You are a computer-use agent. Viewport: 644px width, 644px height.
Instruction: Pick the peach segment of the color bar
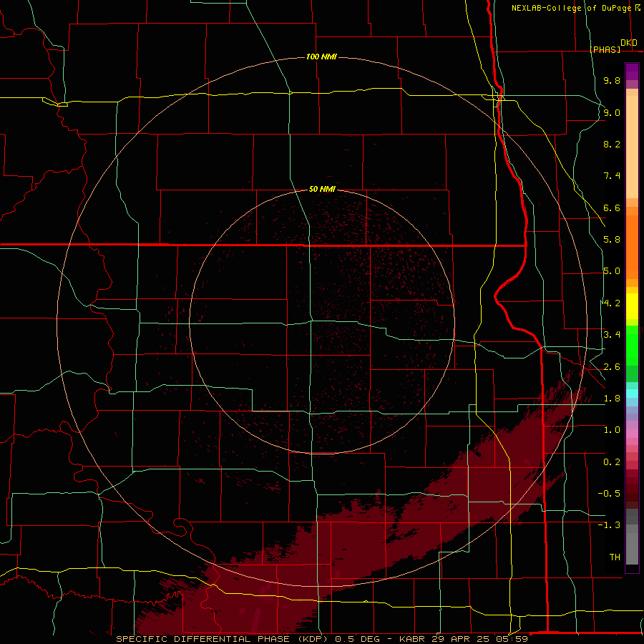(632, 147)
